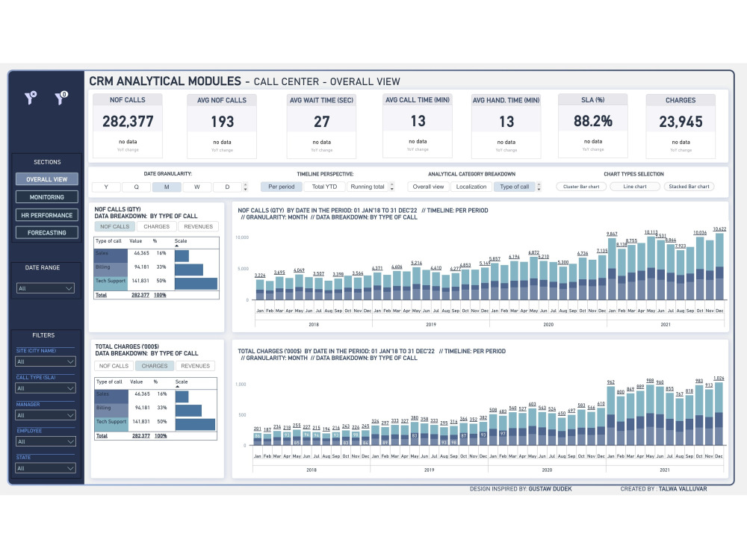Open the Date Range dropdown

[46, 288]
